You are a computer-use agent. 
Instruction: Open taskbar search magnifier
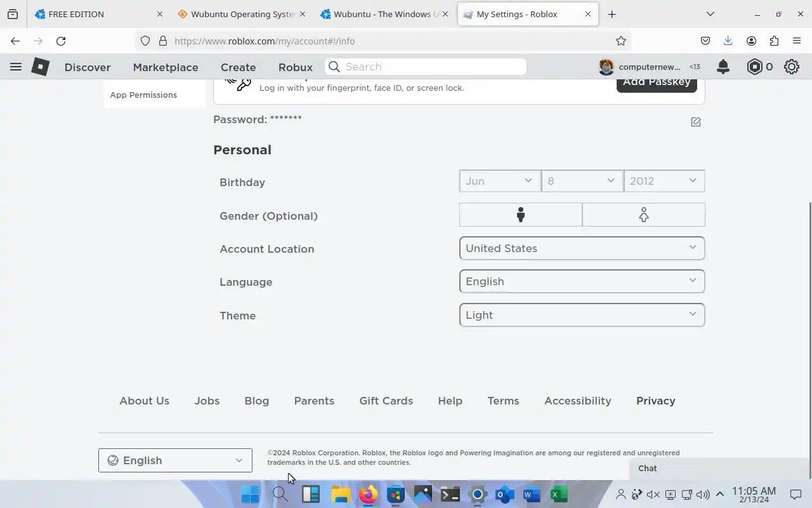pyautogui.click(x=280, y=494)
